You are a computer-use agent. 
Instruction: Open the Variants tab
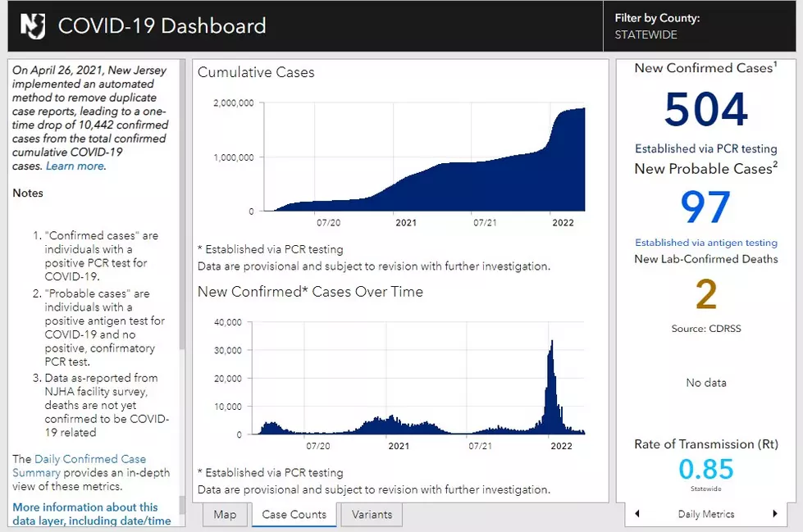[372, 515]
